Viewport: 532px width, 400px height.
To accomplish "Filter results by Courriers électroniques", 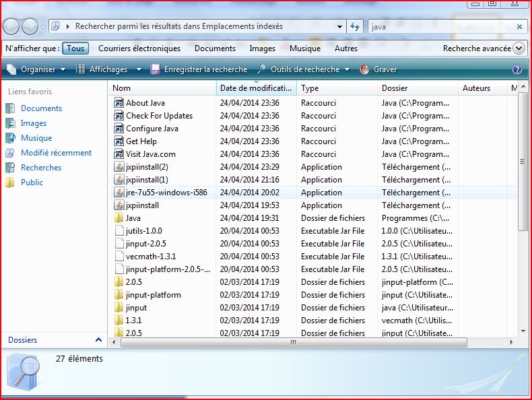I will pyautogui.click(x=139, y=48).
